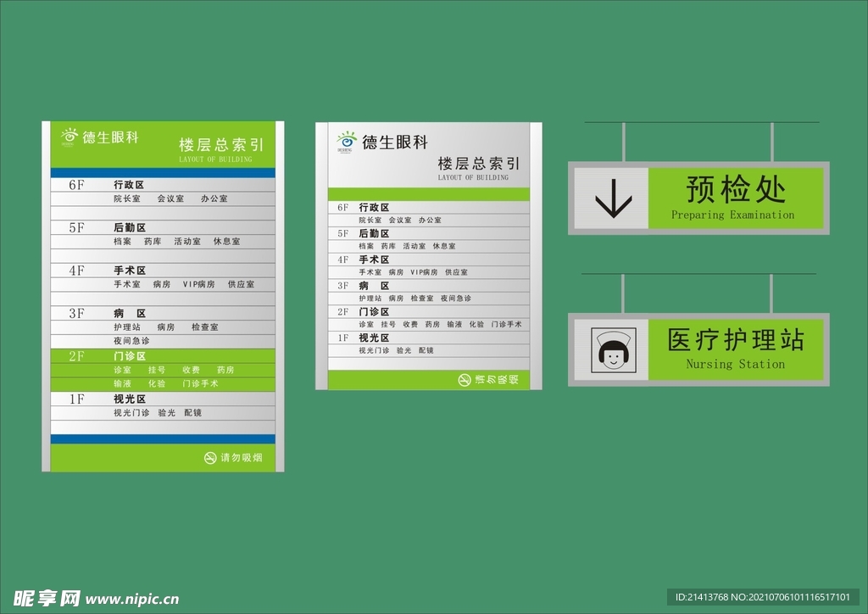Select the 4F label on the silver-header directory
Viewport: 868px width, 614px height.
[343, 260]
